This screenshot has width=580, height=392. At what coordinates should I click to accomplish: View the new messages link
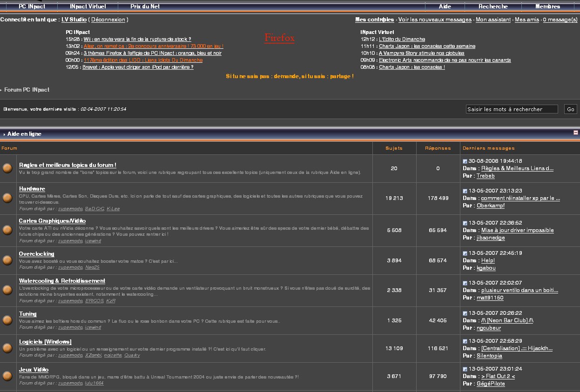(x=435, y=20)
